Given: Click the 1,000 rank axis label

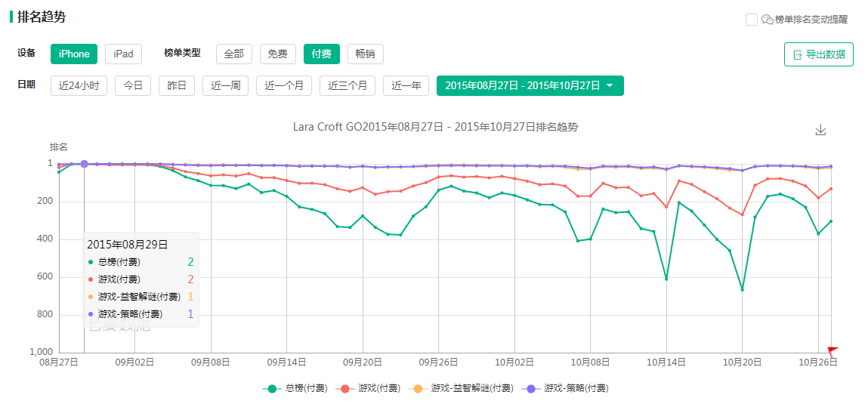Looking at the screenshot, I should point(42,352).
